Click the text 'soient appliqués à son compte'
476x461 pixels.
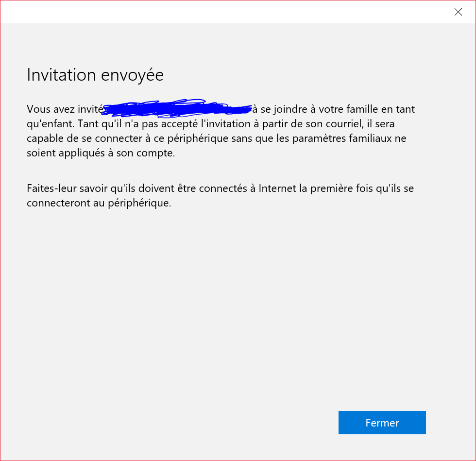(x=101, y=153)
